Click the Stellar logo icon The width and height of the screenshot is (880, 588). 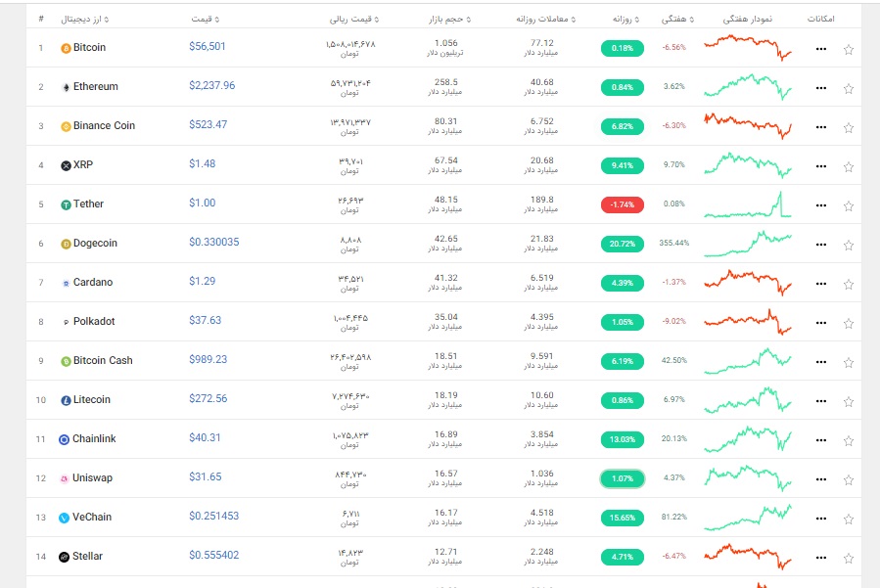click(66, 557)
